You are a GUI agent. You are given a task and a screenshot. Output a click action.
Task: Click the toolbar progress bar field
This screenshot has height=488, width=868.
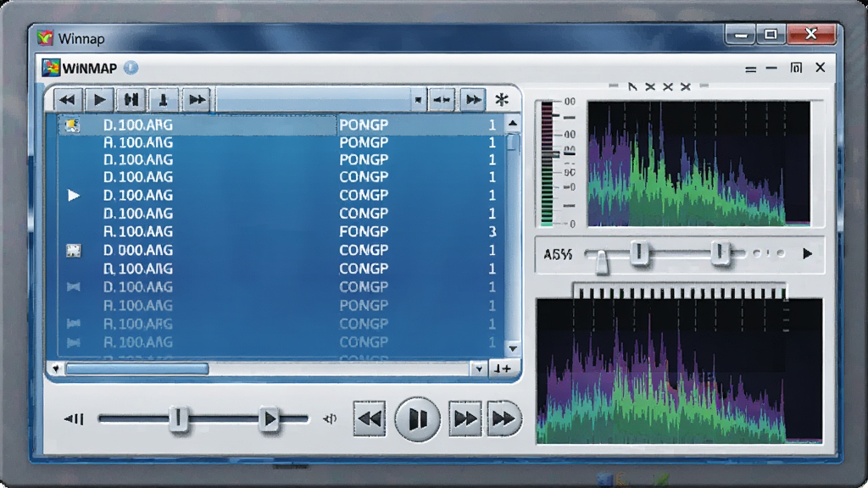(x=314, y=100)
